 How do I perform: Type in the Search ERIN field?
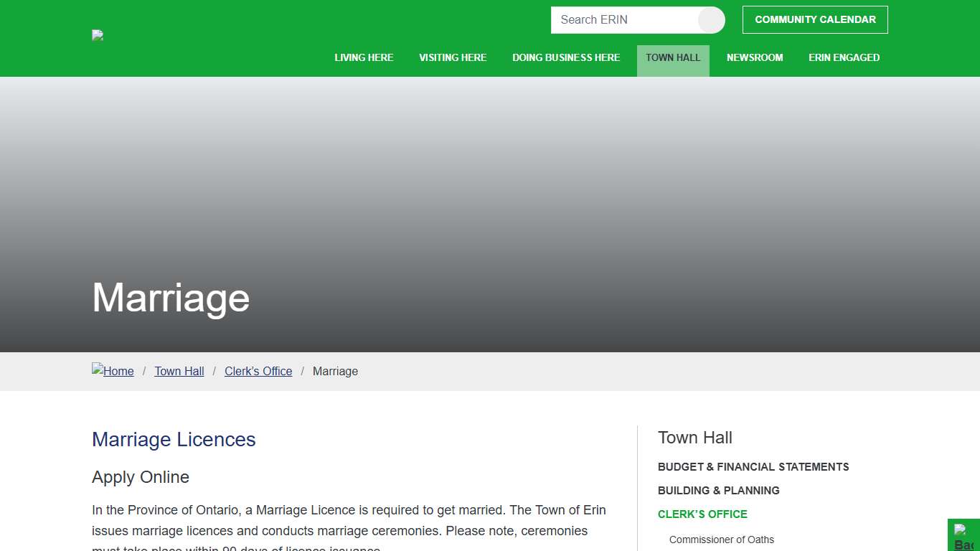(623, 20)
